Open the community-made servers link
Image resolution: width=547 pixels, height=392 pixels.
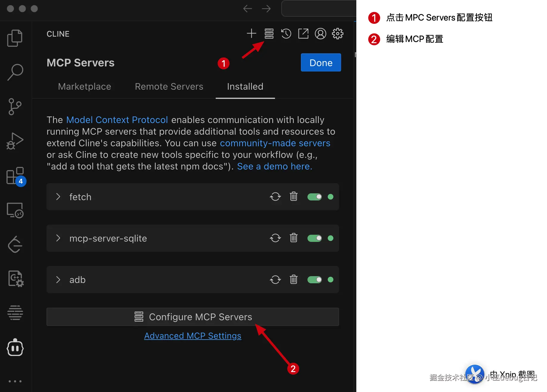[275, 143]
